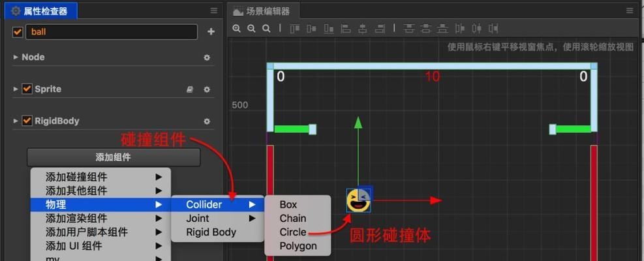Click the zoom out magnifier icon
644x261 pixels.
pyautogui.click(x=251, y=29)
